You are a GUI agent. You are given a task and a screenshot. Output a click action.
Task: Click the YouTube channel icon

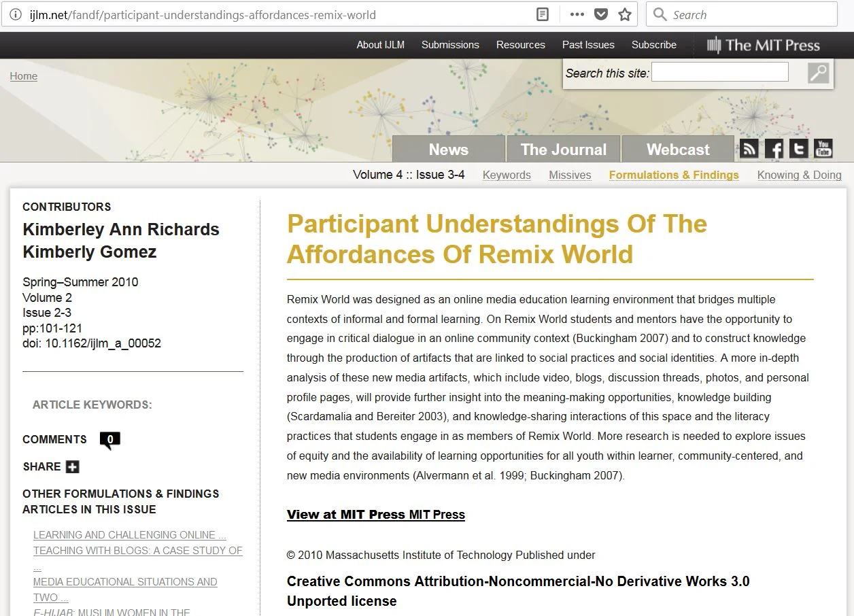823,148
